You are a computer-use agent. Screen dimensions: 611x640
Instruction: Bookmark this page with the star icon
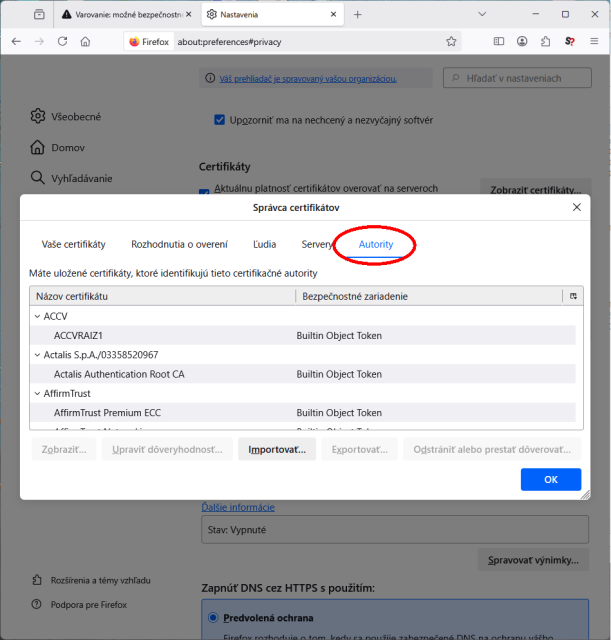(x=451, y=41)
